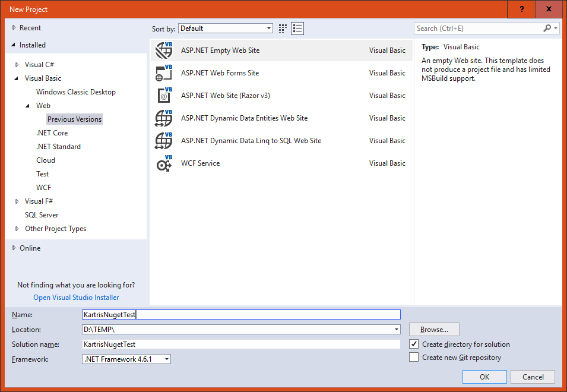This screenshot has width=567, height=392.
Task: Open Visual Studio Installer link
Action: 77,297
